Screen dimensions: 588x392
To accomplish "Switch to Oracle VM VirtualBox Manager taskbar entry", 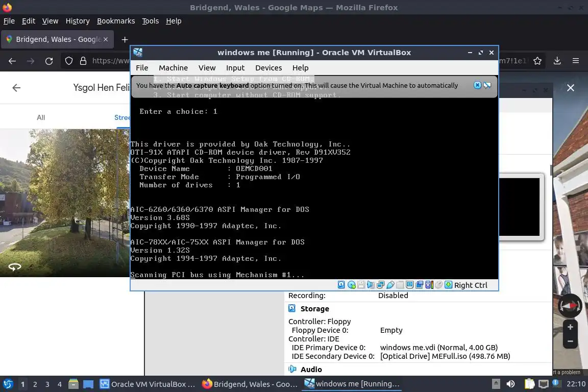I will click(x=148, y=384).
